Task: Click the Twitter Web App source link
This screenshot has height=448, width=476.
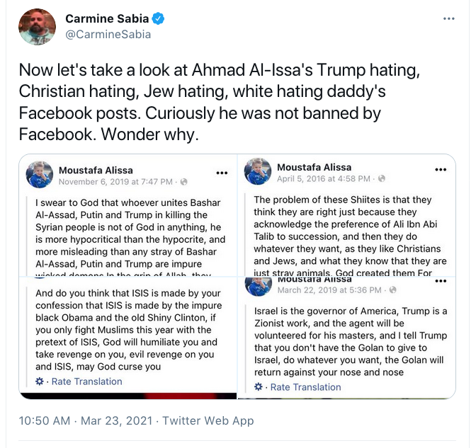Action: (208, 420)
